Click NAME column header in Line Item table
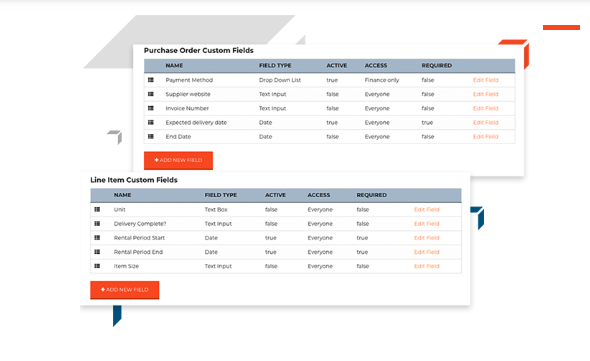Viewport: 590px width, 361px height. point(123,195)
